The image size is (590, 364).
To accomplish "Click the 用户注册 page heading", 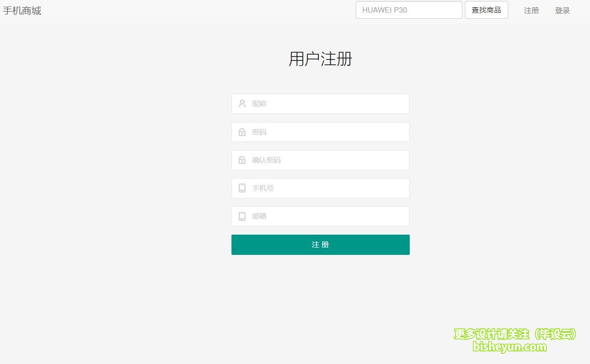I will (320, 59).
